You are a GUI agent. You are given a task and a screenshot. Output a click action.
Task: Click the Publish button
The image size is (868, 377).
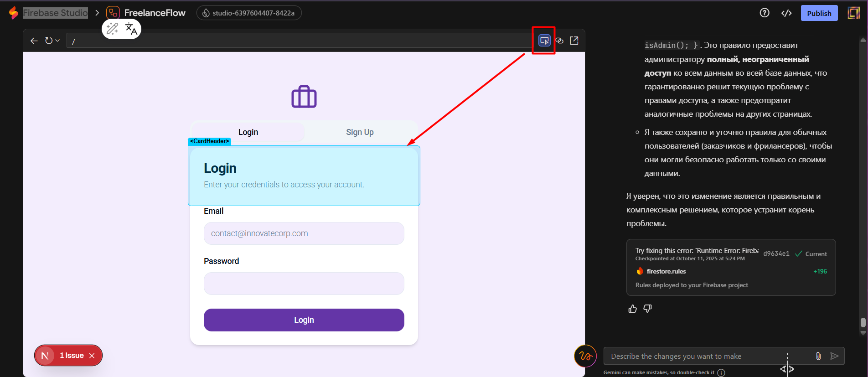point(819,13)
